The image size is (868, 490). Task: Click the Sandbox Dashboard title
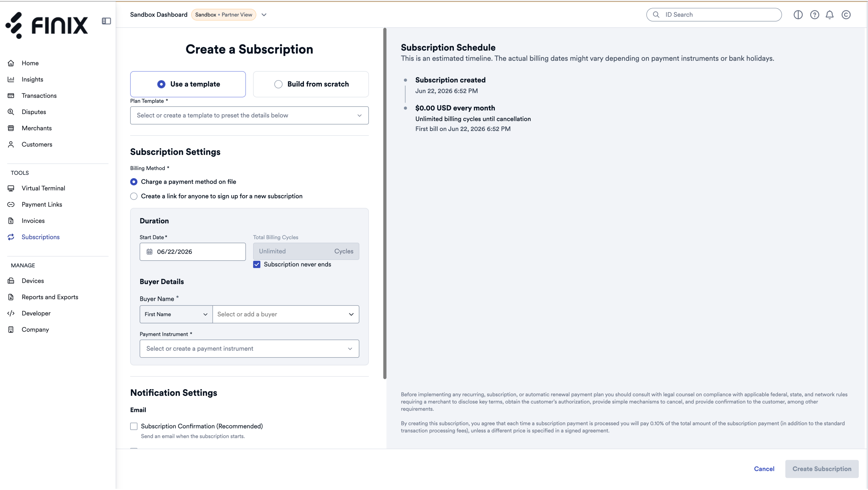pos(159,15)
